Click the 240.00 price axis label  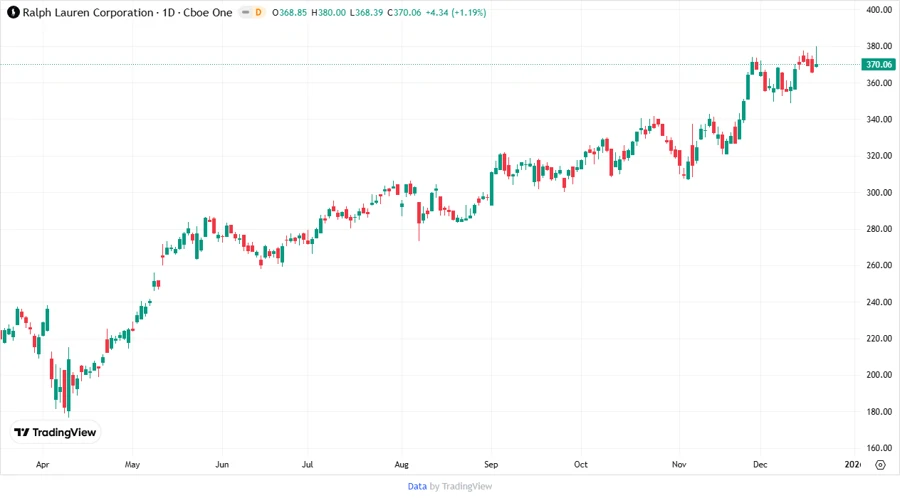[x=879, y=302]
